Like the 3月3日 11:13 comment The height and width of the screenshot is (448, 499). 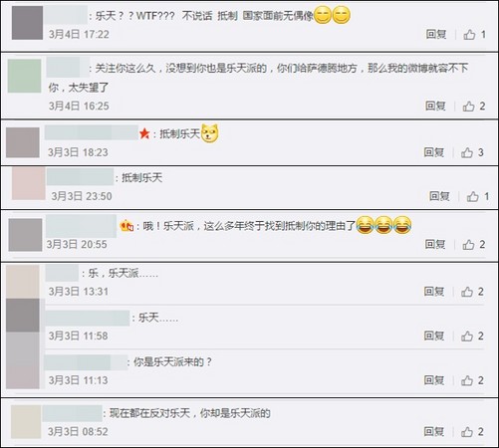(467, 380)
